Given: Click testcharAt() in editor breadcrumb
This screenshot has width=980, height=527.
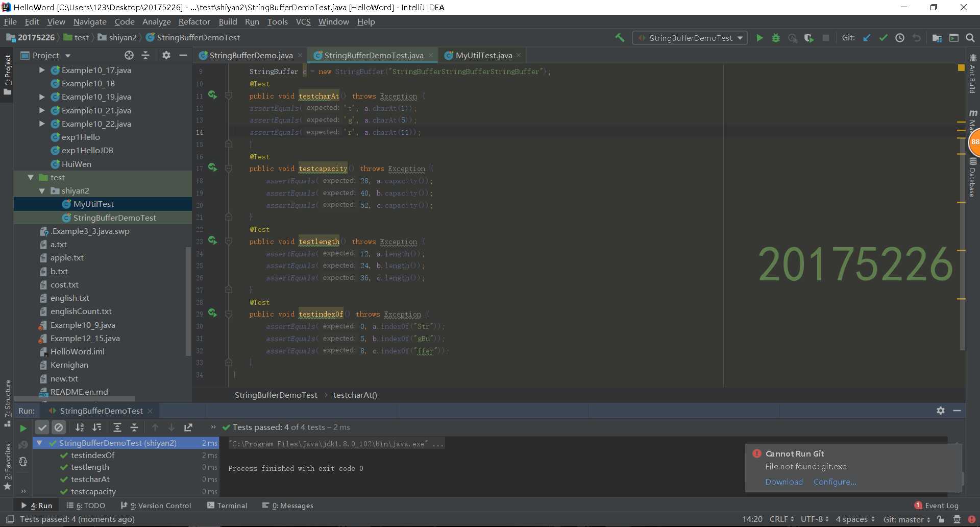Looking at the screenshot, I should (x=355, y=395).
